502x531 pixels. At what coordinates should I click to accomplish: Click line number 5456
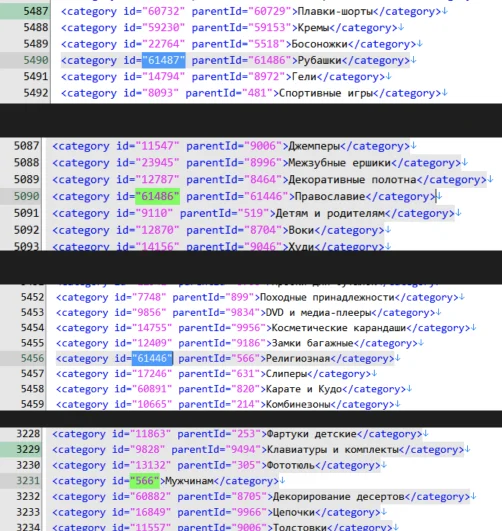click(x=33, y=358)
